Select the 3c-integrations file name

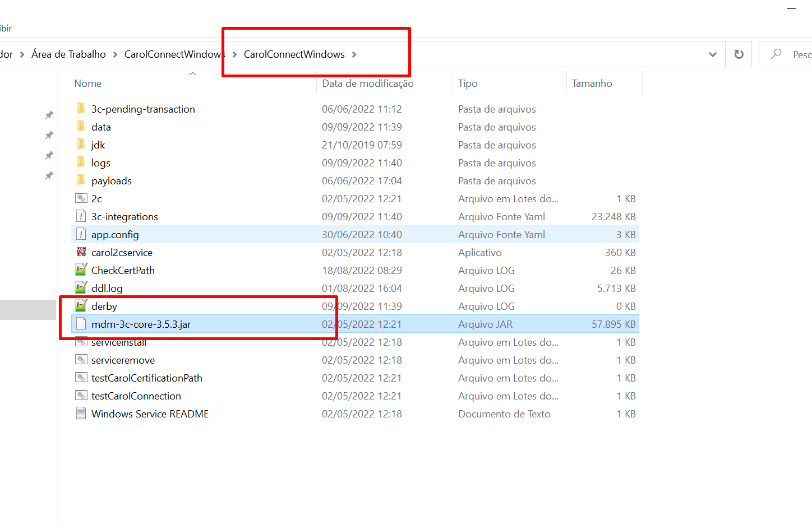tap(125, 217)
